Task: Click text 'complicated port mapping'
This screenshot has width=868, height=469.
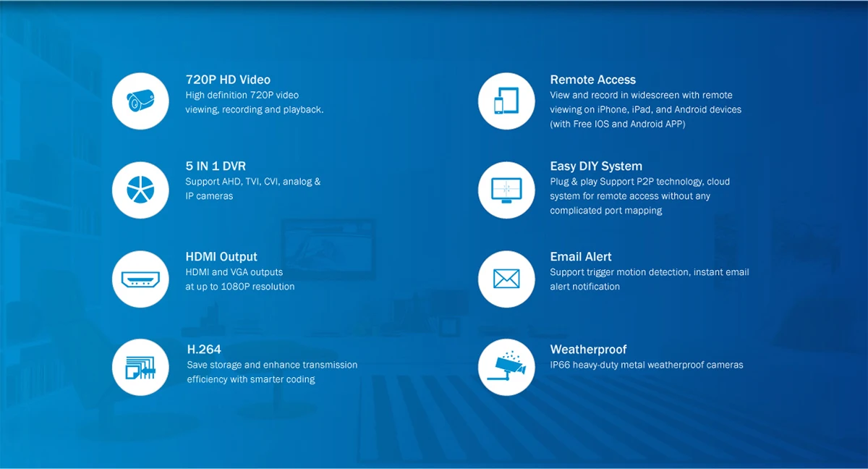Action: pyautogui.click(x=606, y=211)
